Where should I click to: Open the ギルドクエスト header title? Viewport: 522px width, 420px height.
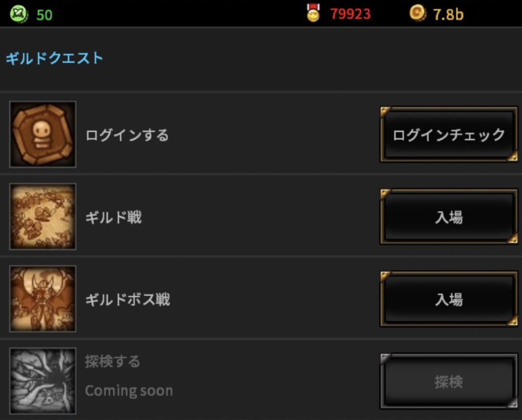pyautogui.click(x=54, y=58)
